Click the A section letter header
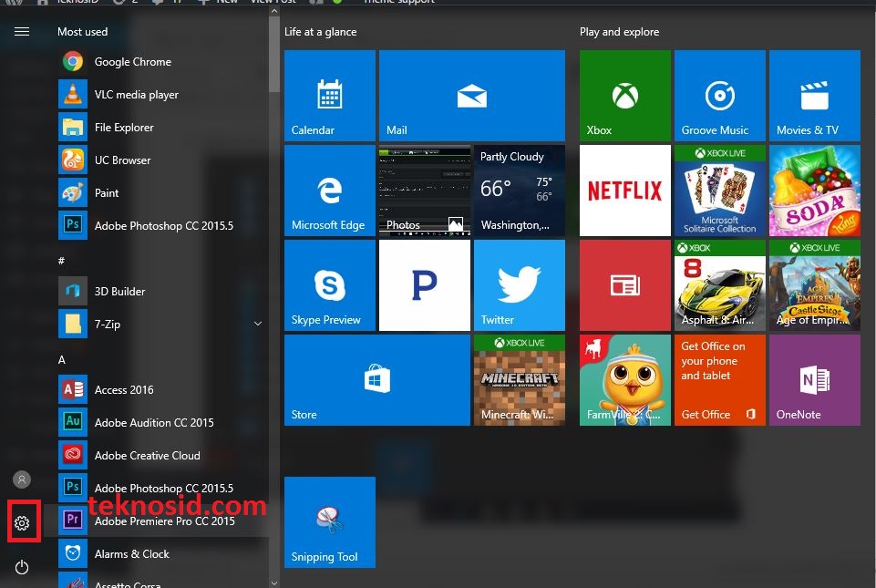 click(61, 360)
